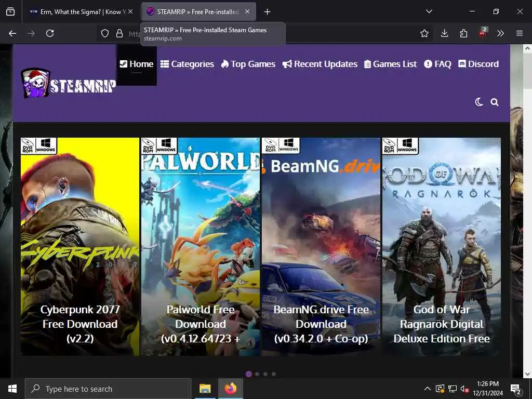Screen dimensions: 532x399
Task: Click the site security padlock icon
Action: (119, 33)
